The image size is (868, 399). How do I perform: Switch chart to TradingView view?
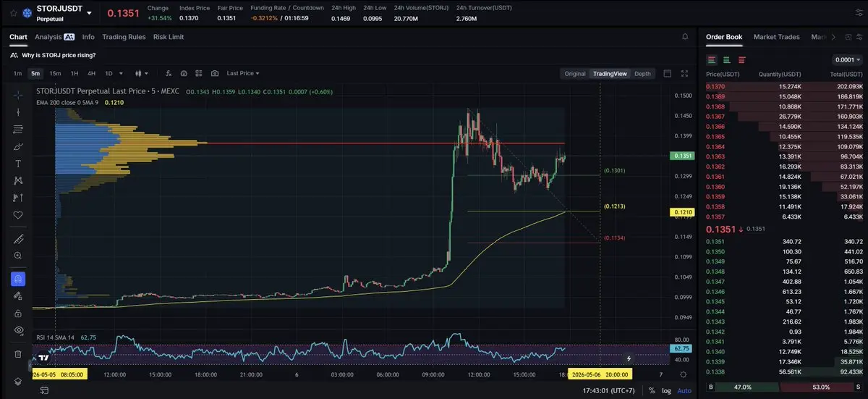click(x=610, y=73)
